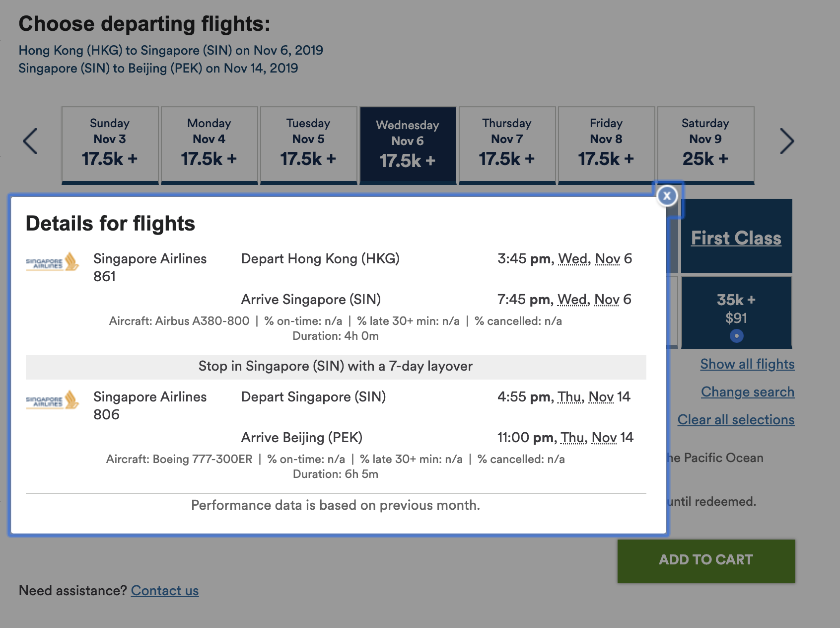Add selected flights to cart
The height and width of the screenshot is (628, 840).
[x=706, y=561]
